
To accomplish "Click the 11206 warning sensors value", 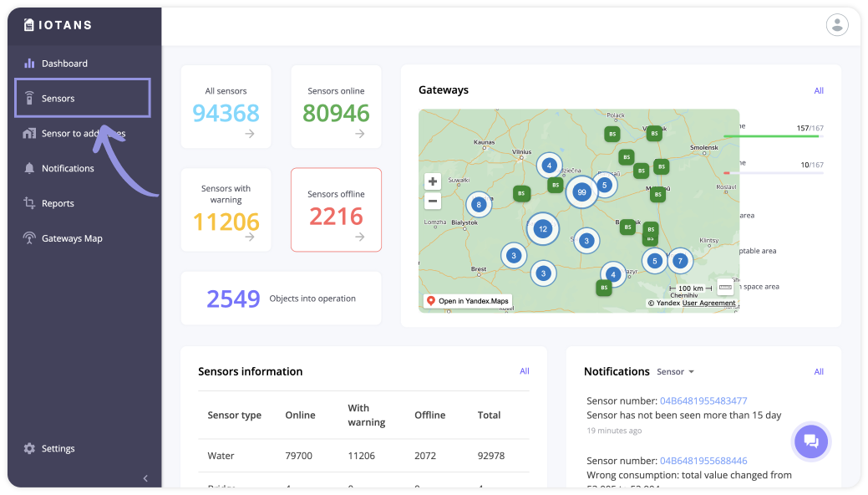I will click(226, 222).
